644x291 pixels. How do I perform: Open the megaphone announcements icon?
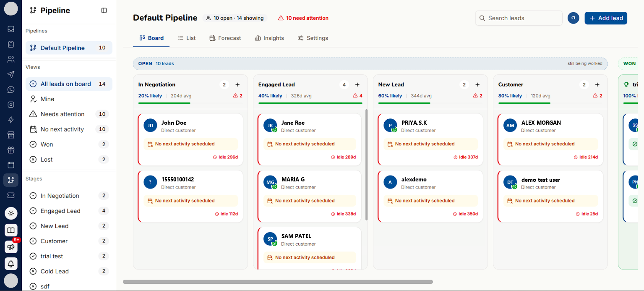click(x=11, y=247)
